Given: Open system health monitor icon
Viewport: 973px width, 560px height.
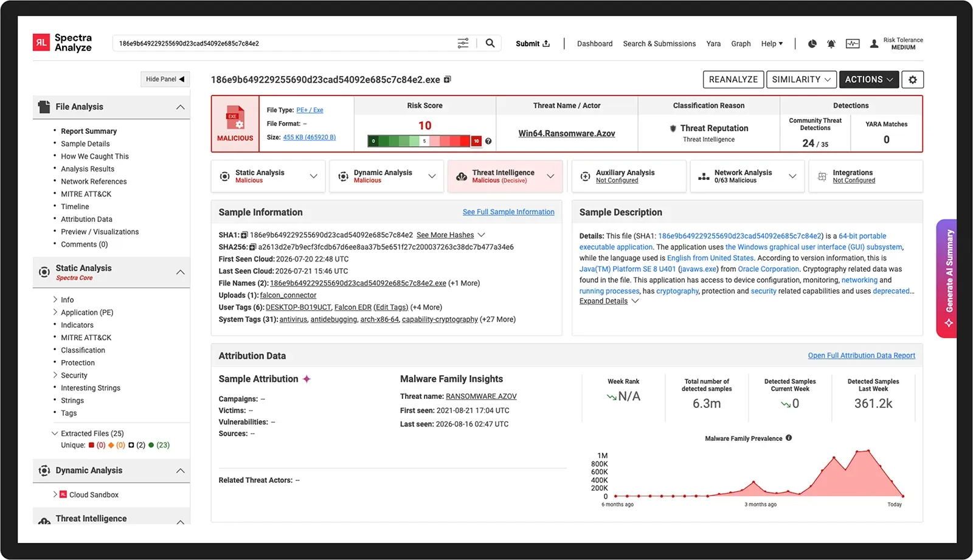Looking at the screenshot, I should tap(853, 44).
